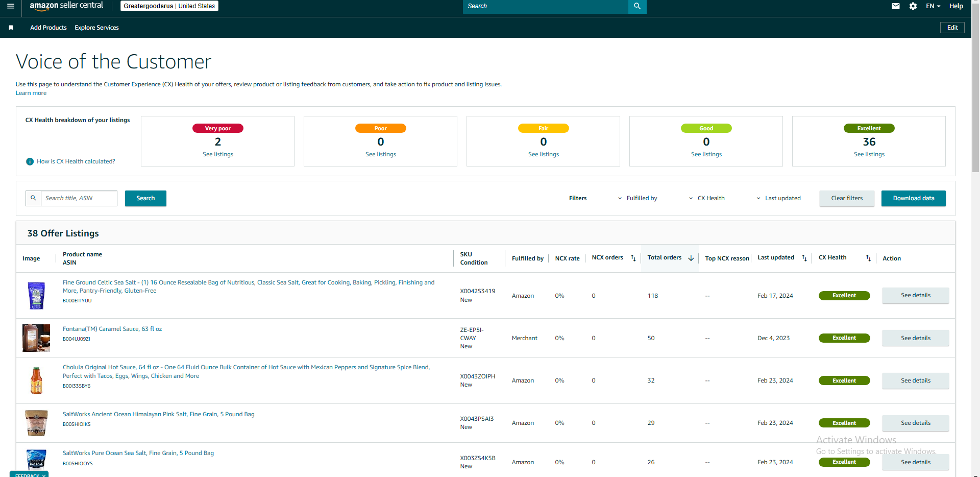The image size is (980, 477).
Task: Open the EN language dropdown
Action: [x=933, y=6]
